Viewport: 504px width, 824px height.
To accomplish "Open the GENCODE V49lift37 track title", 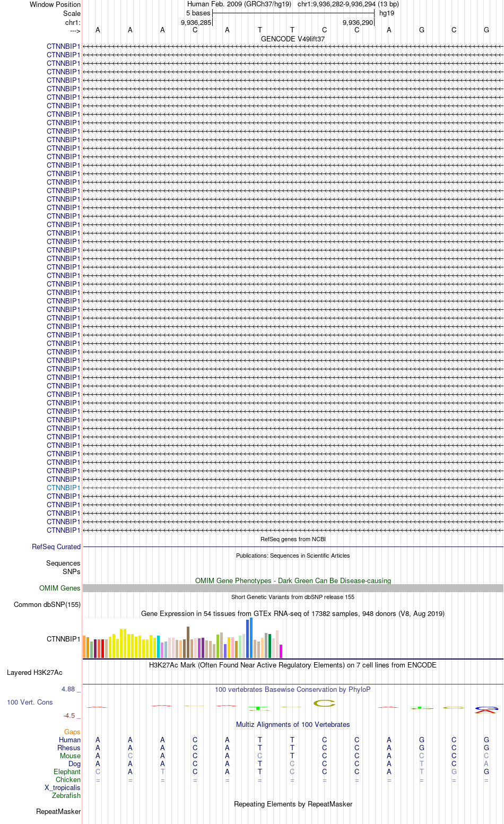I will (293, 39).
